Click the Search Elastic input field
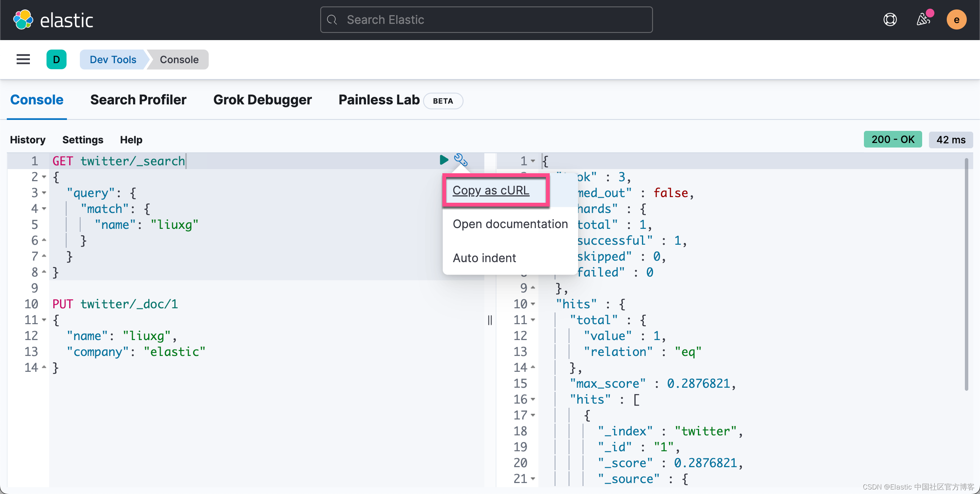 (486, 20)
